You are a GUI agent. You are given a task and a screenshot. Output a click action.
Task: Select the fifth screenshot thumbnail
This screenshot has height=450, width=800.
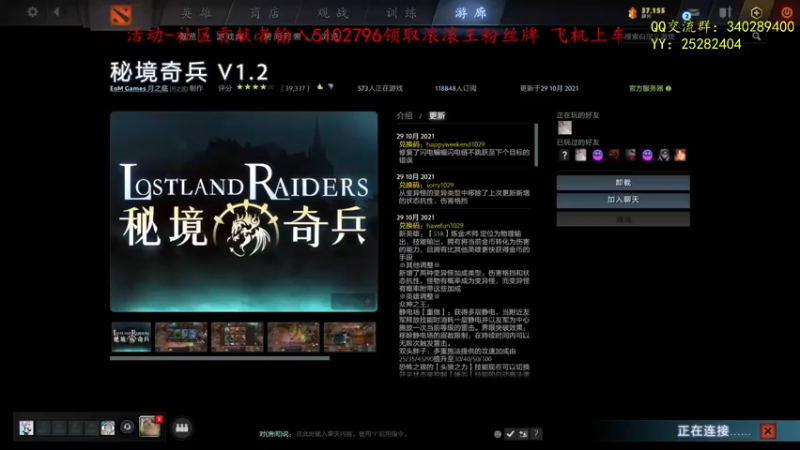[349, 337]
